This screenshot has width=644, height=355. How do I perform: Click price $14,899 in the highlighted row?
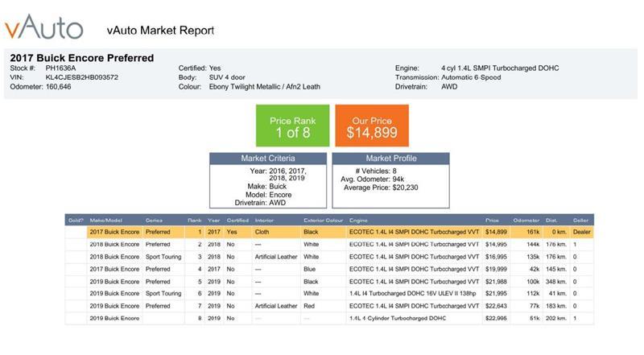496,232
